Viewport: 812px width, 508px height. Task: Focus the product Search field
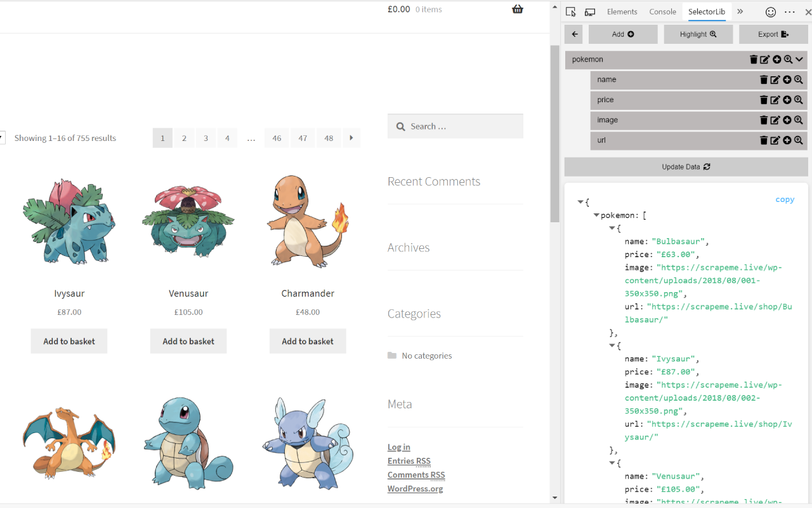coord(455,126)
